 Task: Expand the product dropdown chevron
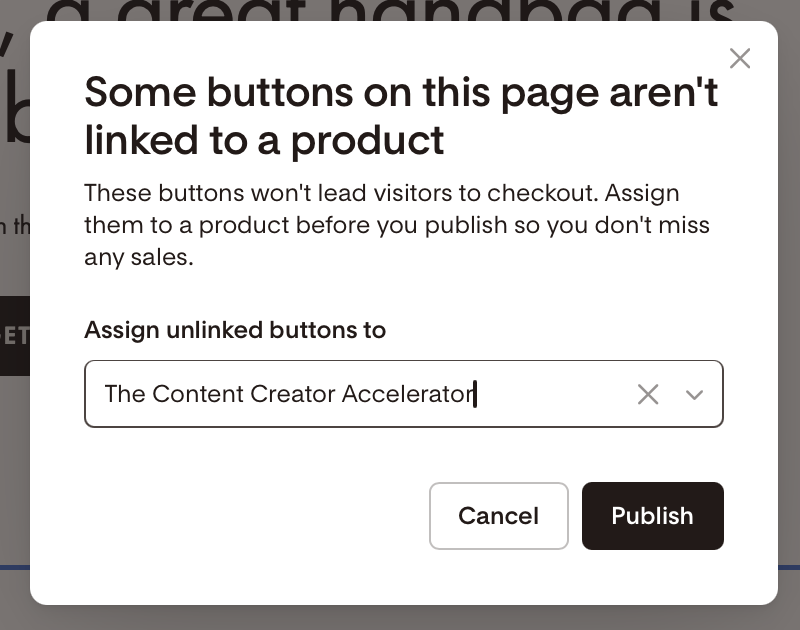point(694,394)
